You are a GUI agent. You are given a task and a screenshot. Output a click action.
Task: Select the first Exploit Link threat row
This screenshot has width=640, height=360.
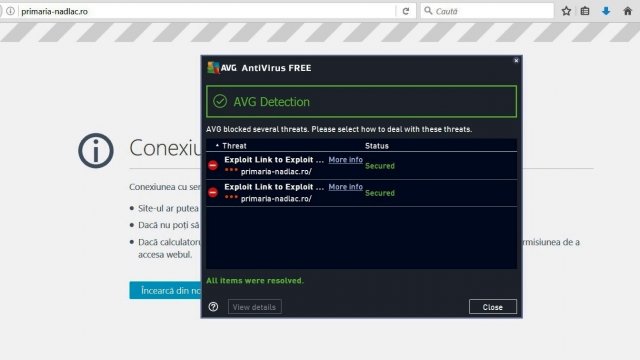tap(361, 166)
